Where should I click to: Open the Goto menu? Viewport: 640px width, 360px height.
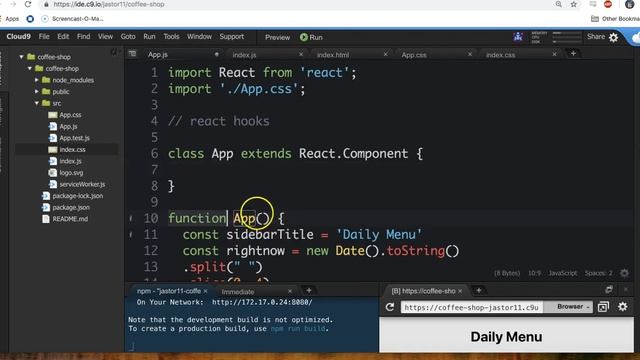point(128,36)
